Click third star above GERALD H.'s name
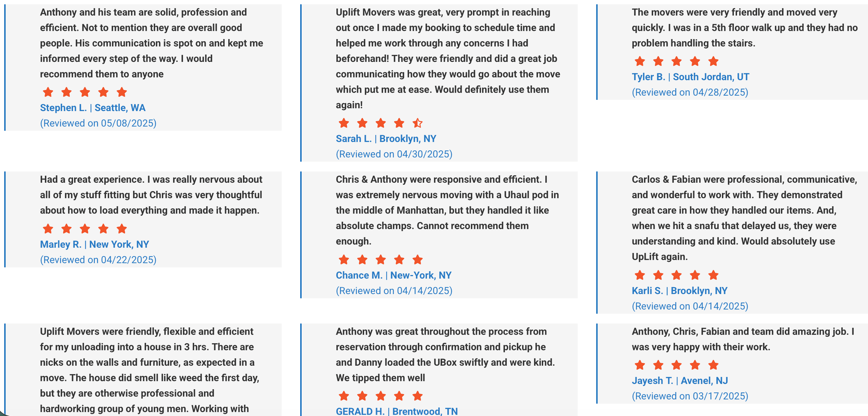The height and width of the screenshot is (416, 868). 380,396
